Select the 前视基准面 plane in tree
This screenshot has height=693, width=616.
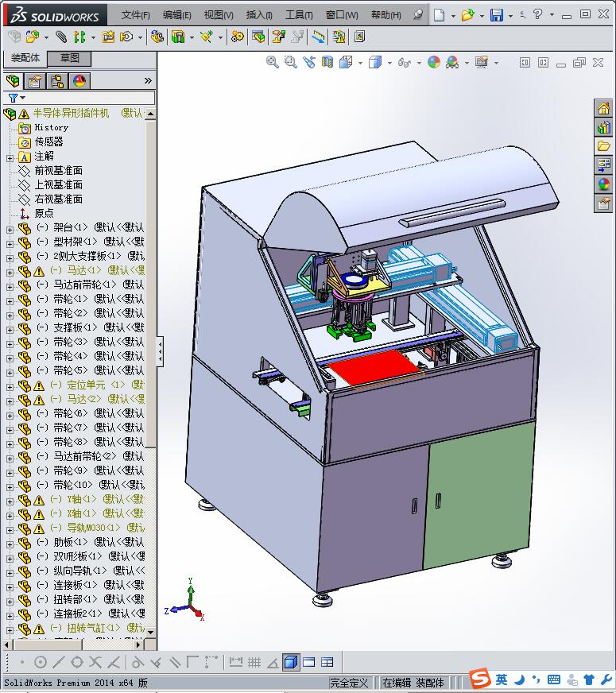tap(59, 171)
